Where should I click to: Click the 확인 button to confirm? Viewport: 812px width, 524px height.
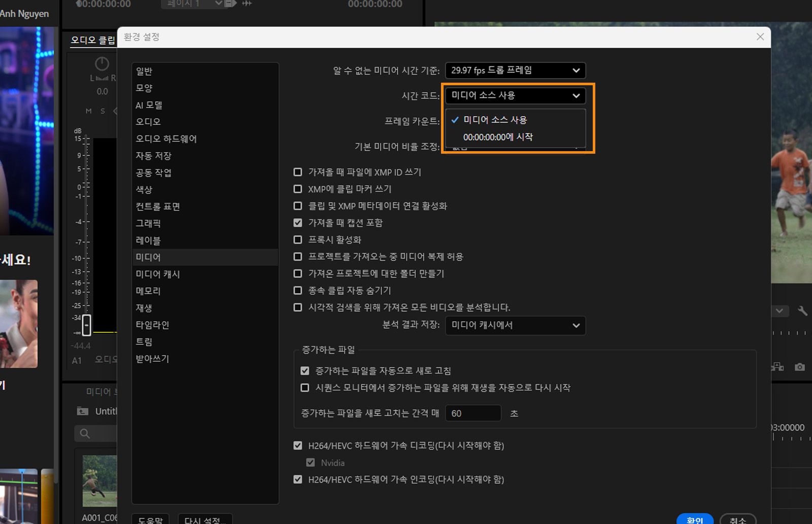coord(695,519)
